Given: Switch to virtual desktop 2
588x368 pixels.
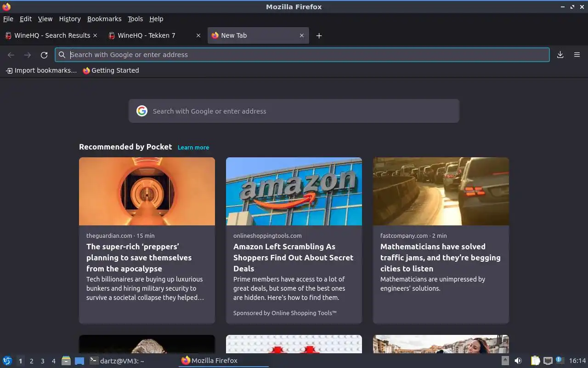Looking at the screenshot, I should 32,361.
